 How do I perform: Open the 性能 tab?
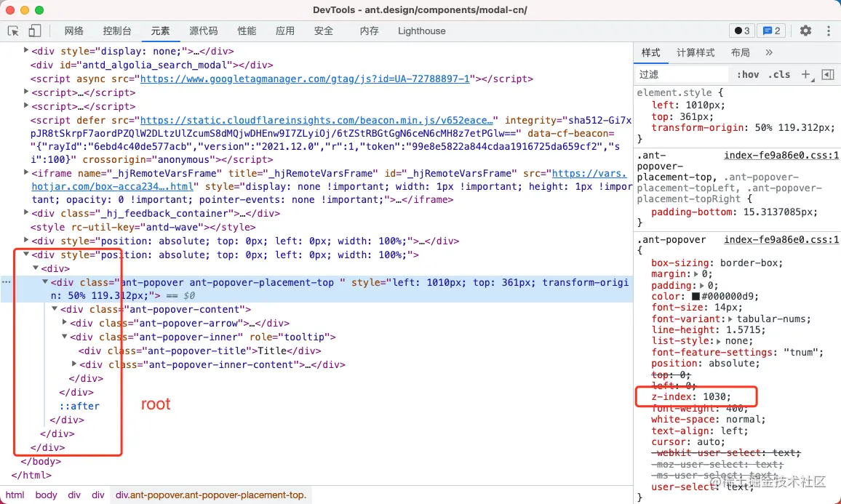247,31
